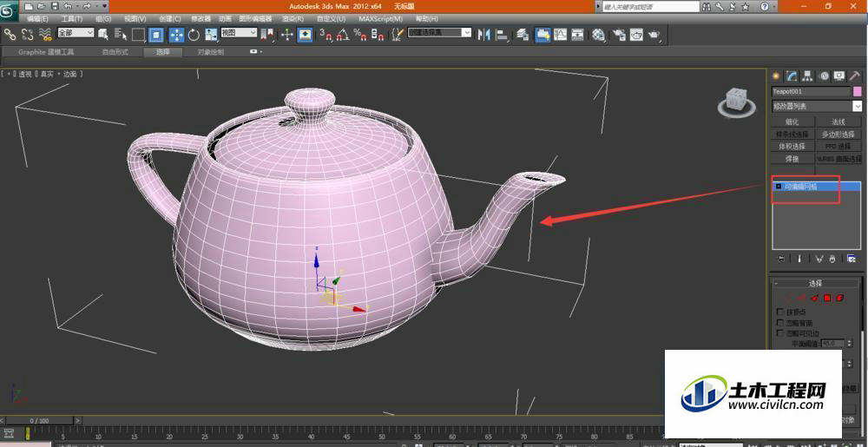This screenshot has height=447, width=868.
Task: Click the Save file icon in quick access toolbar
Action: pyautogui.click(x=54, y=6)
